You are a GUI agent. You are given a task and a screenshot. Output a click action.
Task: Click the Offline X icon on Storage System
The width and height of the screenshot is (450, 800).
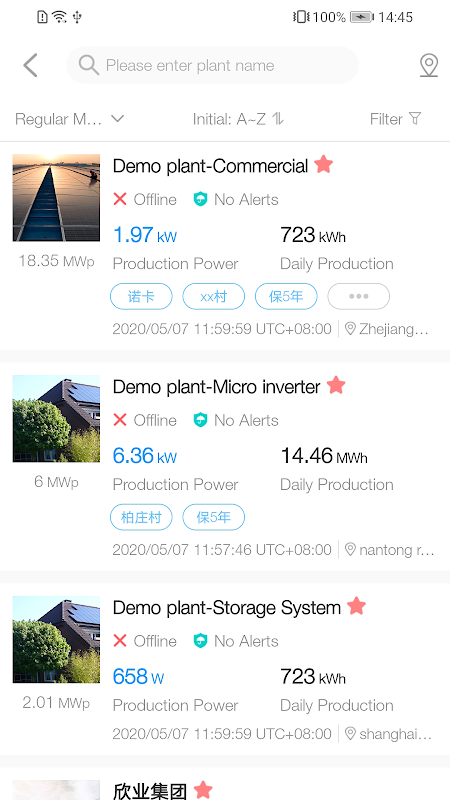click(120, 641)
